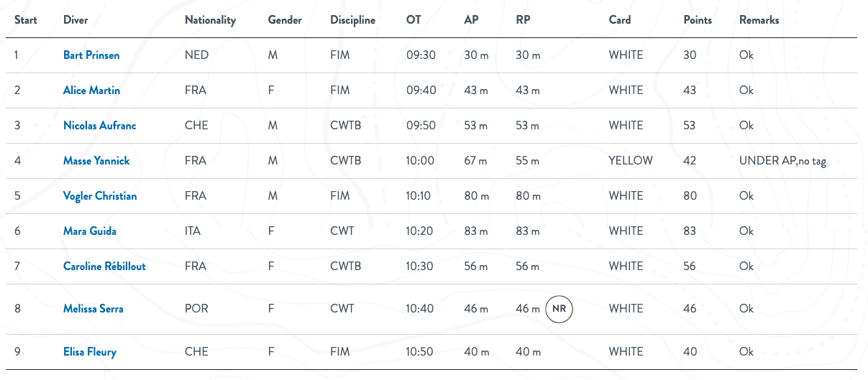Click the NR badge next to 46 m

coord(559,309)
